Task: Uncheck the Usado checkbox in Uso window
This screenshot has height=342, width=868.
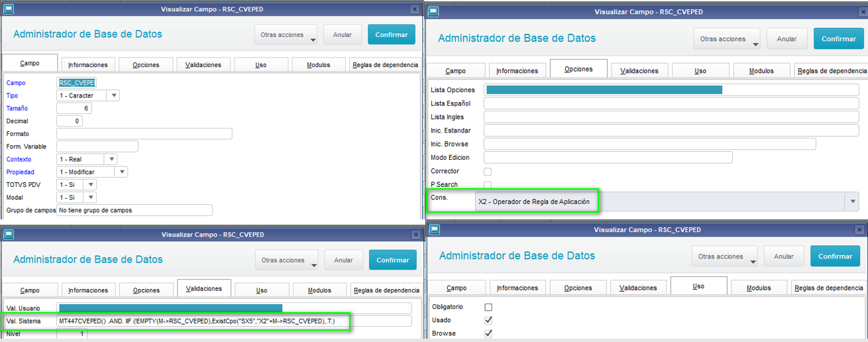Action: tap(488, 320)
